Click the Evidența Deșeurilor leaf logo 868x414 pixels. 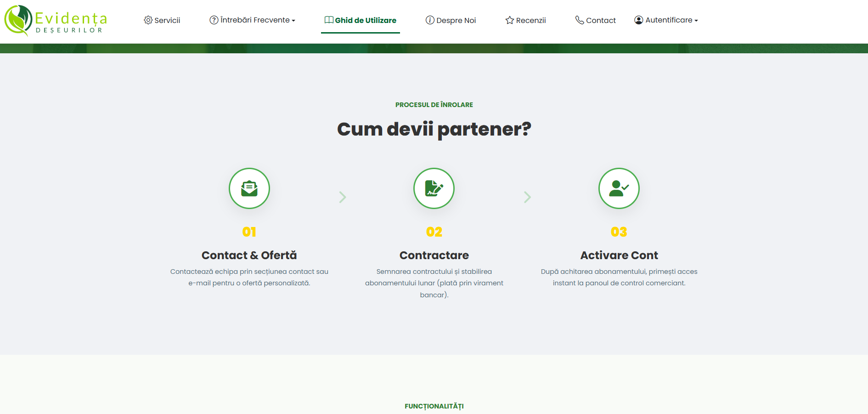click(56, 20)
